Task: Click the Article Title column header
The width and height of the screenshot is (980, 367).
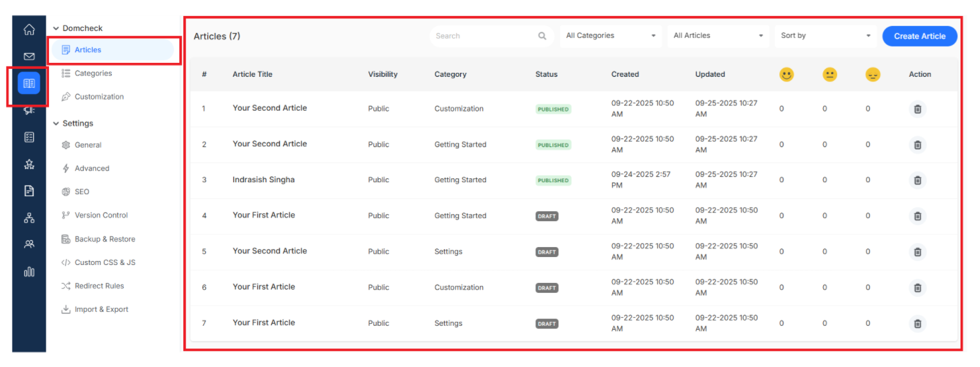Action: [x=252, y=74]
